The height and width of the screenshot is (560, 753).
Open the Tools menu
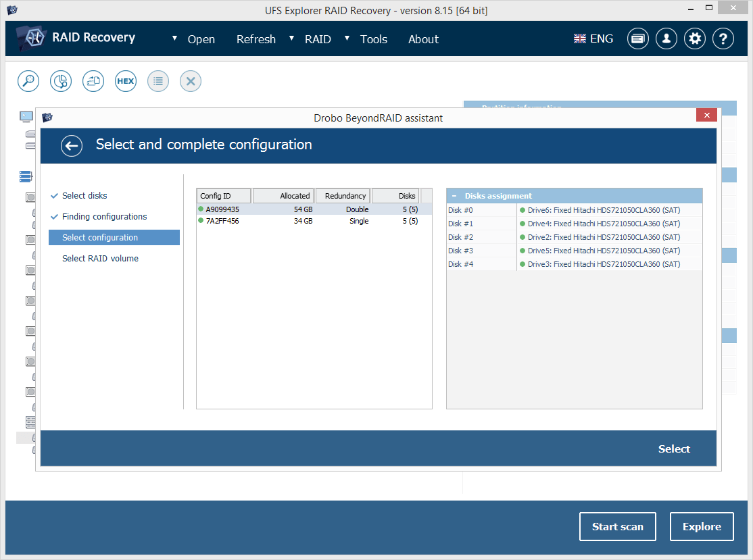(374, 39)
